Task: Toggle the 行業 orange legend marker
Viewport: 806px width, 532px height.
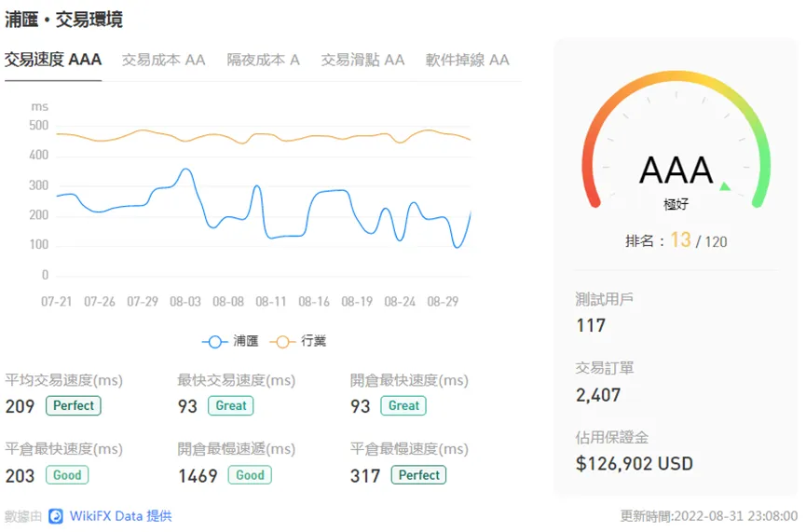Action: (x=282, y=341)
